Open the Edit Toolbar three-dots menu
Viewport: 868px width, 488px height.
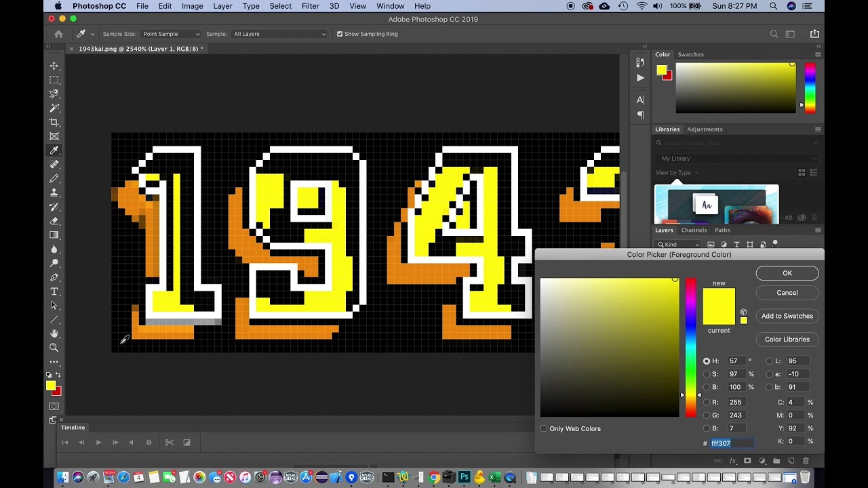pyautogui.click(x=54, y=362)
